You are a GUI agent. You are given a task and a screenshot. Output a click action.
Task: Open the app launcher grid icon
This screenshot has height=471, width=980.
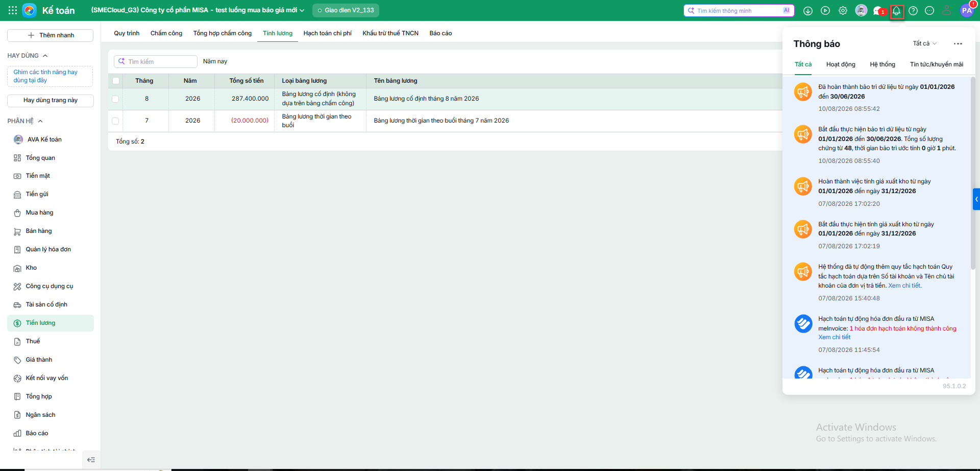13,10
